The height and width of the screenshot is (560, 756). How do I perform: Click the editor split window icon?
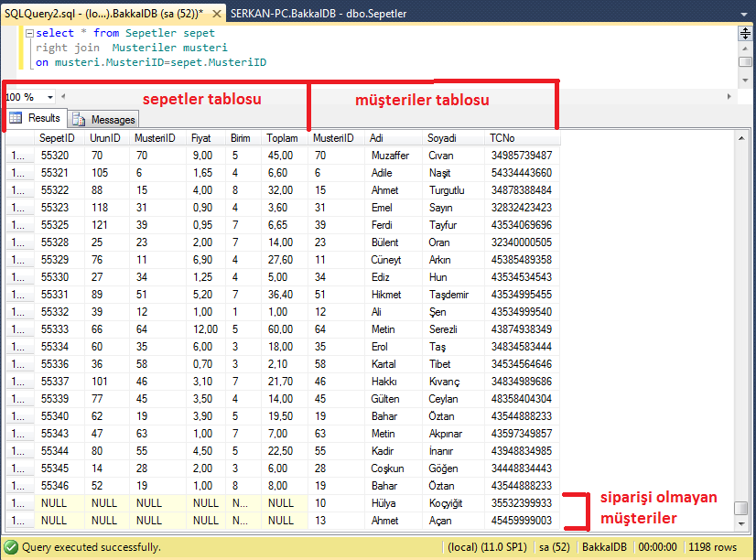[x=745, y=33]
